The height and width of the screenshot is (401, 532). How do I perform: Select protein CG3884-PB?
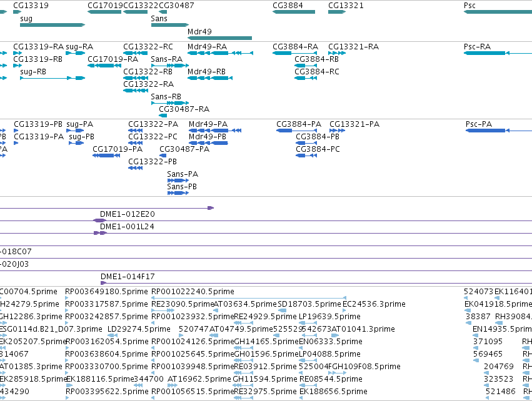[318, 137]
